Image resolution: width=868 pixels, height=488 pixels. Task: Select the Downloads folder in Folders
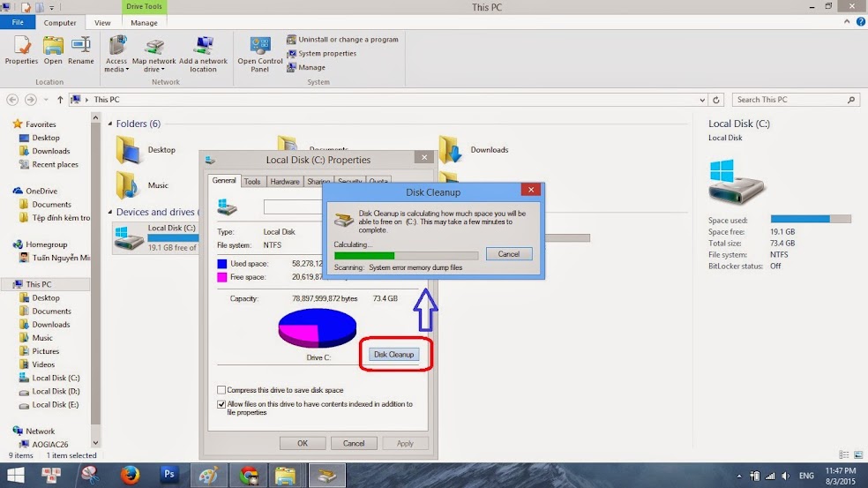point(474,149)
